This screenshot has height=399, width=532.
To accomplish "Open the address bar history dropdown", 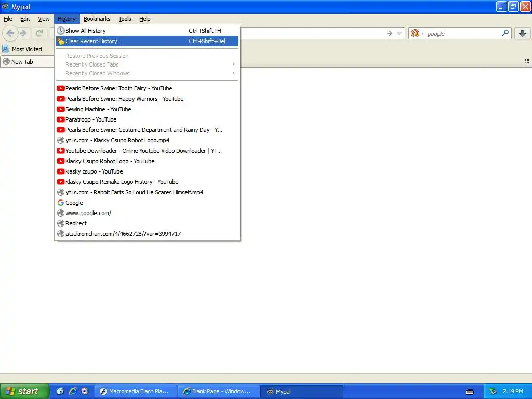I will [x=400, y=33].
